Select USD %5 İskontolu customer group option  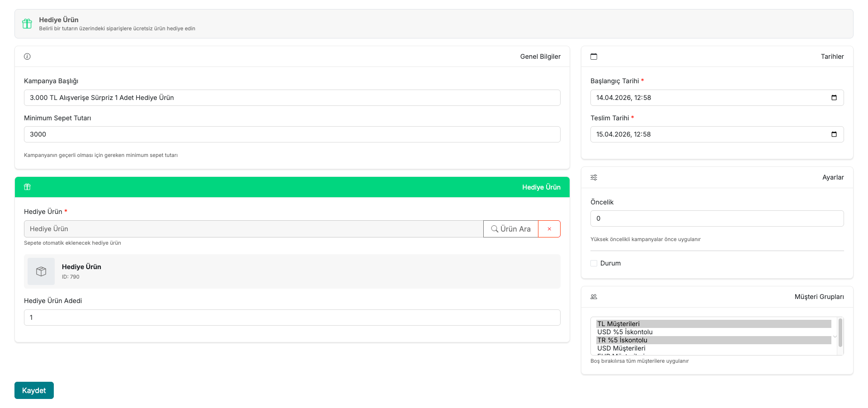point(713,332)
